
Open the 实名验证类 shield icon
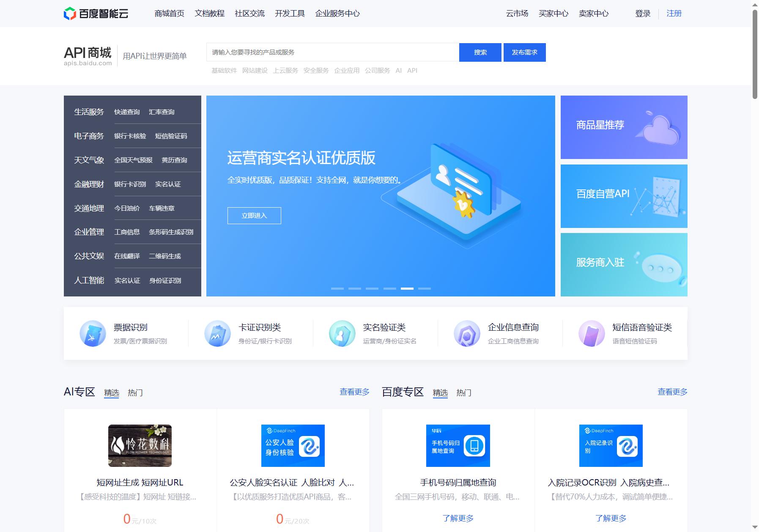[342, 334]
